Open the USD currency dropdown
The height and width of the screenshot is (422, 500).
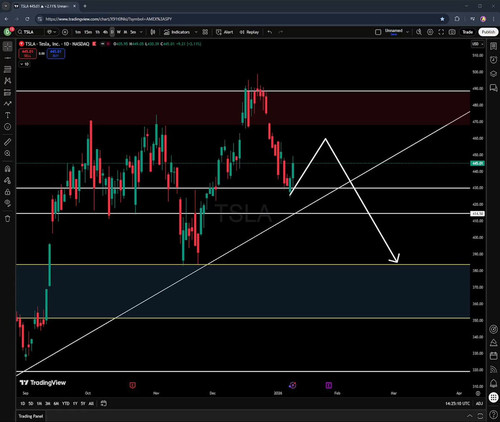[x=478, y=44]
